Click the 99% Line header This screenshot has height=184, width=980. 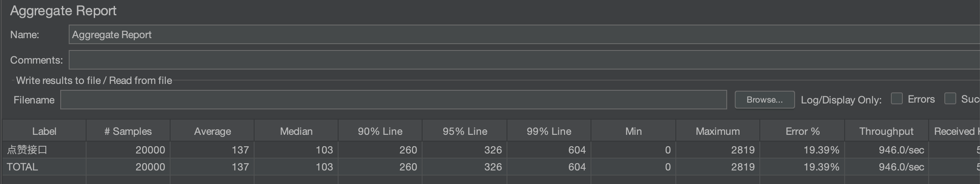click(x=549, y=131)
